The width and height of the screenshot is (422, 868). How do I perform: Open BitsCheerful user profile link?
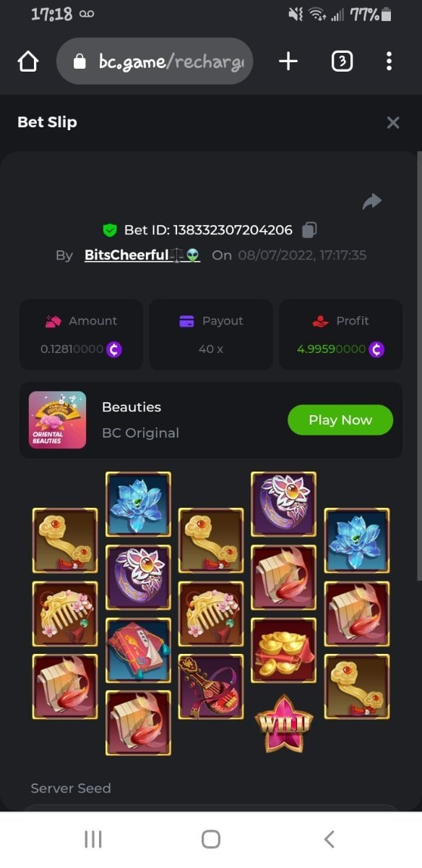tap(142, 255)
